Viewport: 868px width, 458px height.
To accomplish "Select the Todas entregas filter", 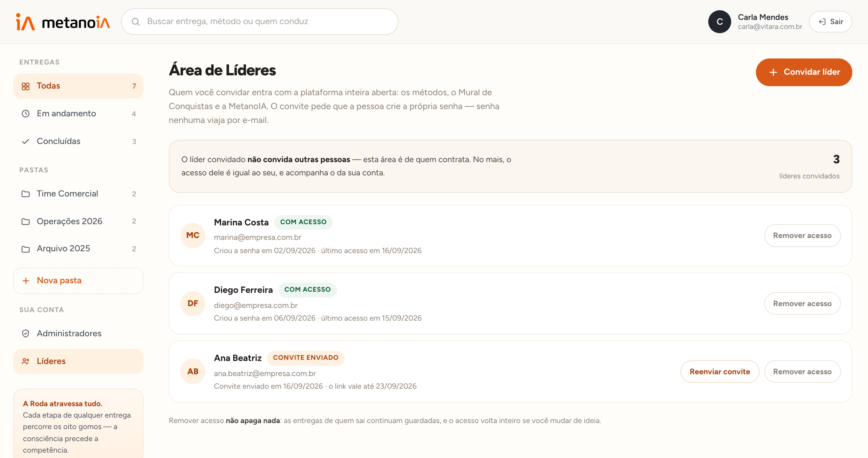I will point(78,86).
